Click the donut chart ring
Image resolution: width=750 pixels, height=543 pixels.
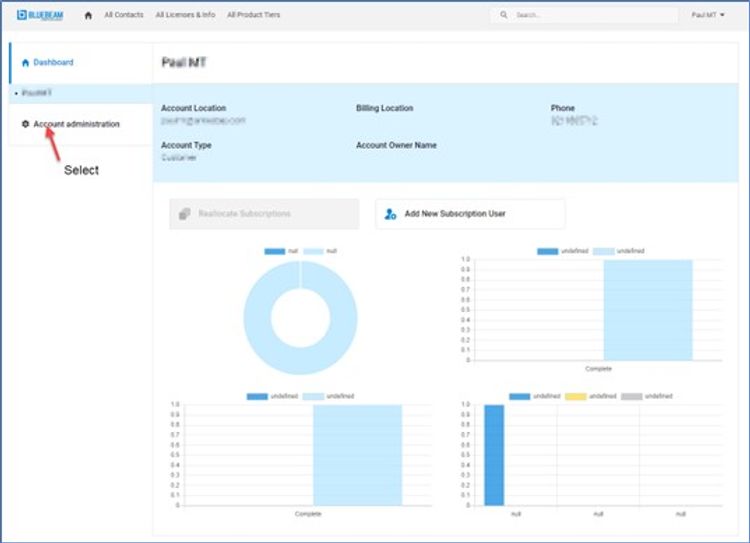tap(258, 318)
